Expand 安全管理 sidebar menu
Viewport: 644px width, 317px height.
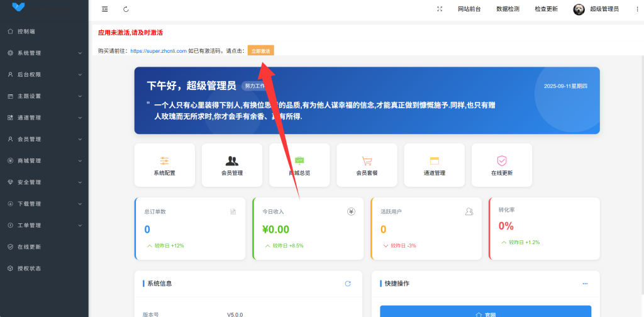[x=44, y=182]
